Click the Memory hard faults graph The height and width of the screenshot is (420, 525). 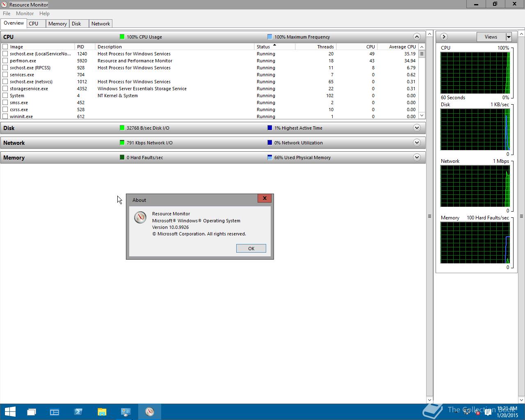[x=475, y=243]
